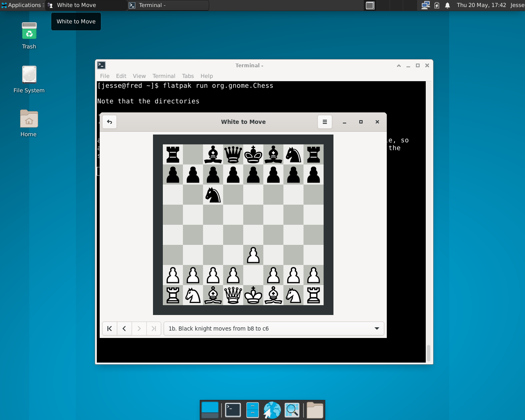The width and height of the screenshot is (525, 420).
Task: Open the notifications bell
Action: pos(447,5)
